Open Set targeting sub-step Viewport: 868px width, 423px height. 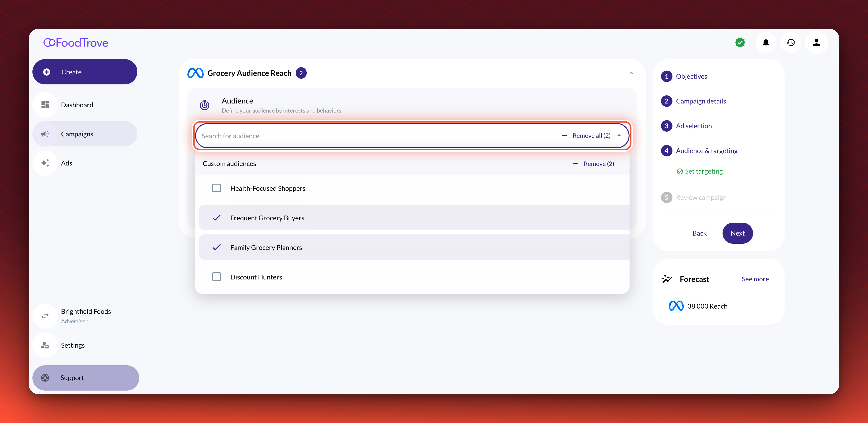pyautogui.click(x=699, y=171)
